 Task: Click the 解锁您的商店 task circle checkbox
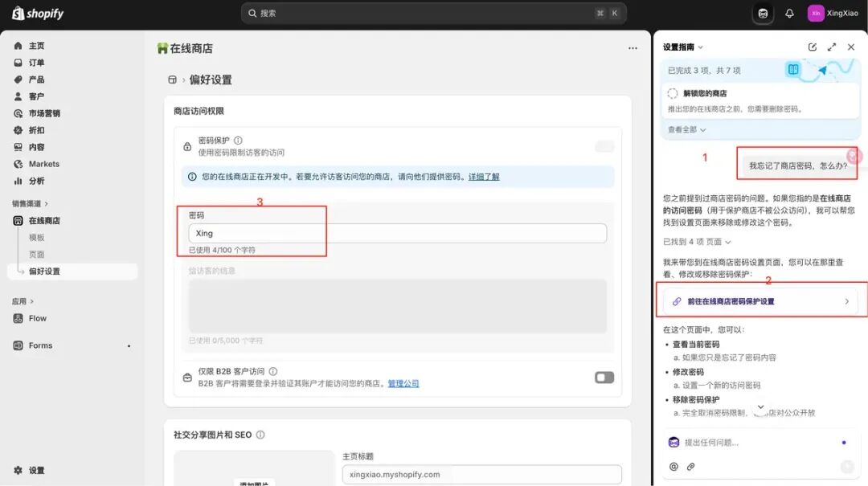point(673,93)
